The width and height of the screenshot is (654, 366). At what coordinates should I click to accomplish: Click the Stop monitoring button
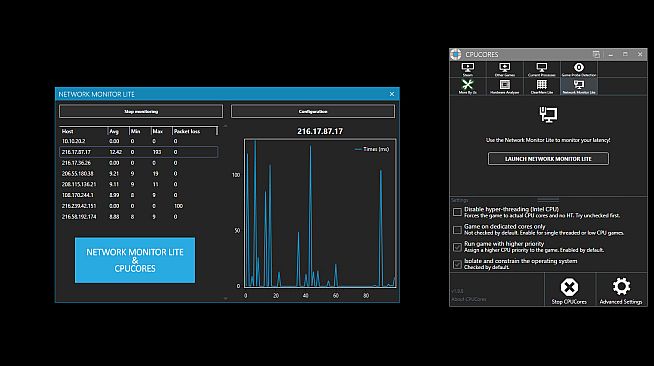(141, 111)
